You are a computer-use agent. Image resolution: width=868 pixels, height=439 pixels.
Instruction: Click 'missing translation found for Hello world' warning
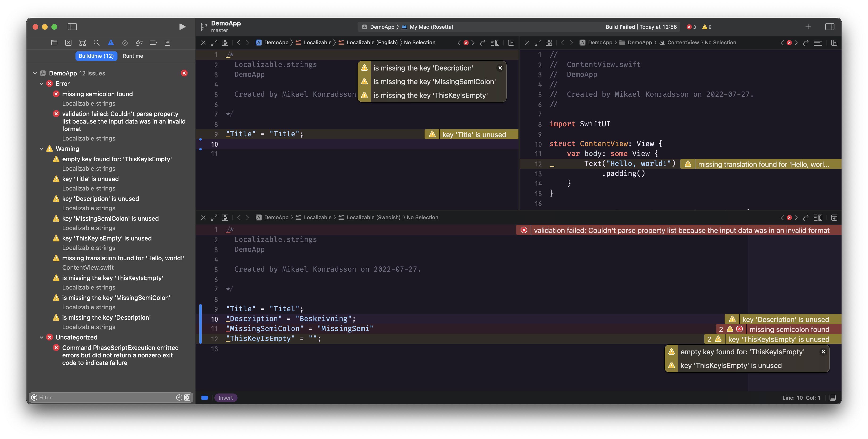click(762, 164)
